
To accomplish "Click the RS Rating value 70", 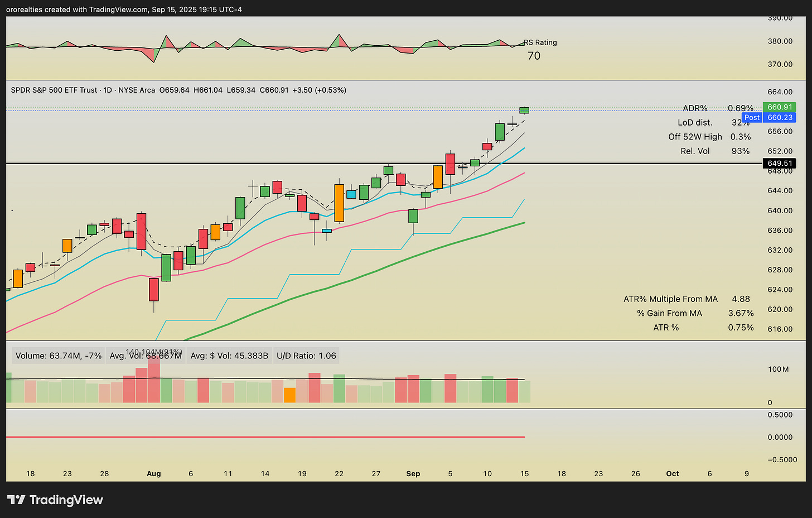I will coord(534,56).
